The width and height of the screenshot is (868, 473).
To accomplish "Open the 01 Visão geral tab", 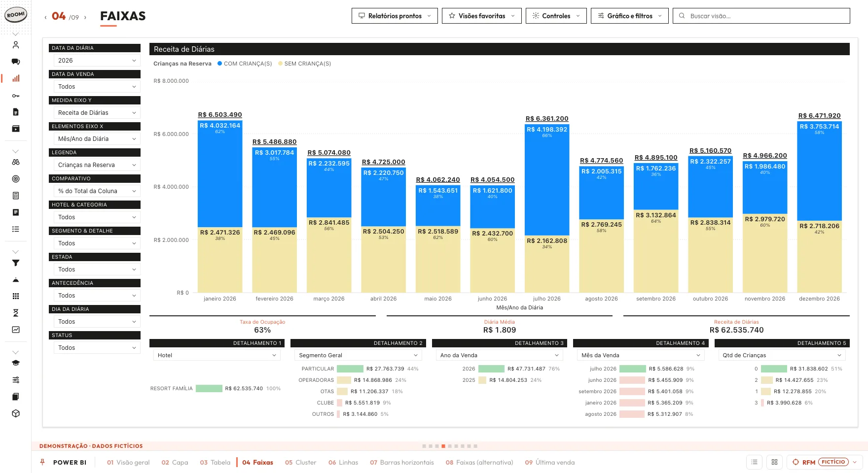I will (x=128, y=463).
